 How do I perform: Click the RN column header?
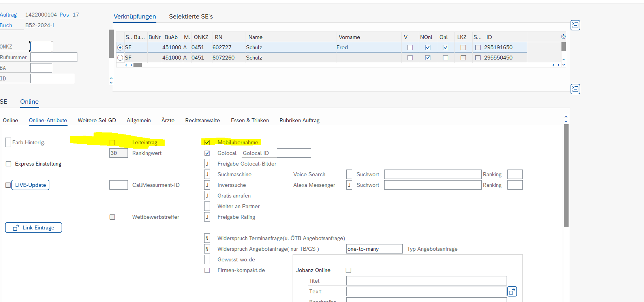[x=229, y=37]
